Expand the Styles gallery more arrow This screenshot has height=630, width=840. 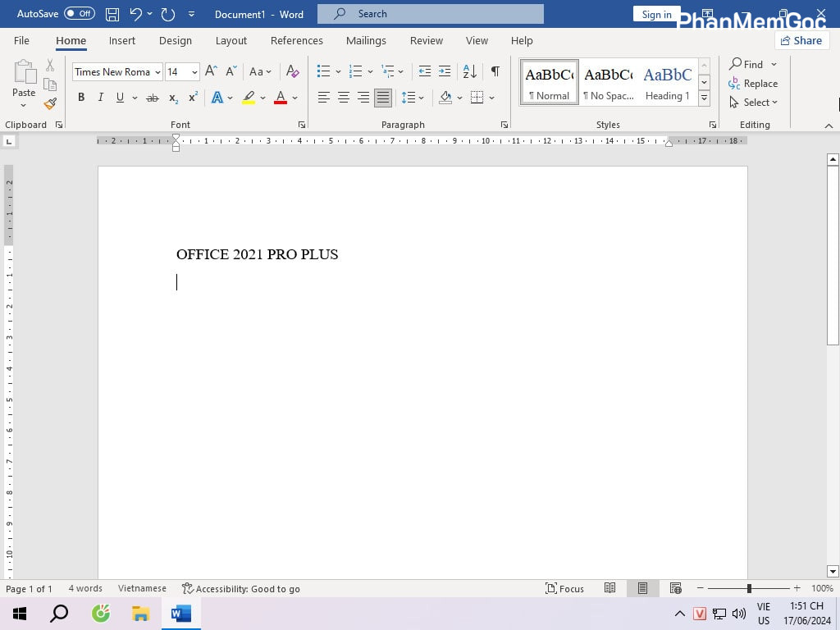tap(704, 98)
